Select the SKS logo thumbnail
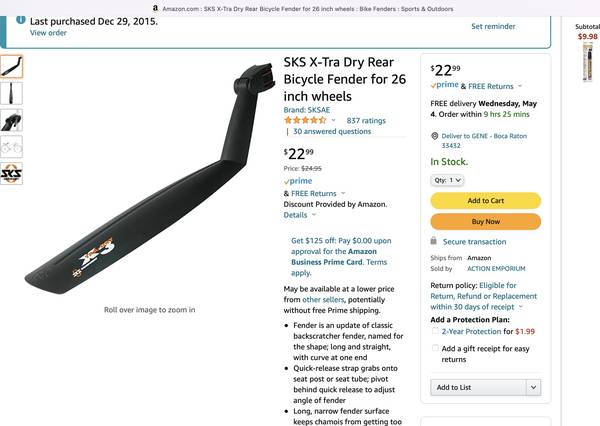 (11, 174)
